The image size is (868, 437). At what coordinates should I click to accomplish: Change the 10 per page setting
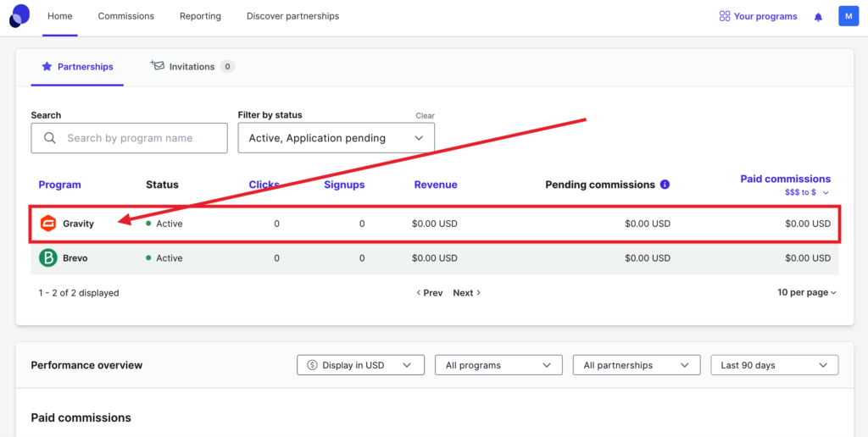pos(806,292)
